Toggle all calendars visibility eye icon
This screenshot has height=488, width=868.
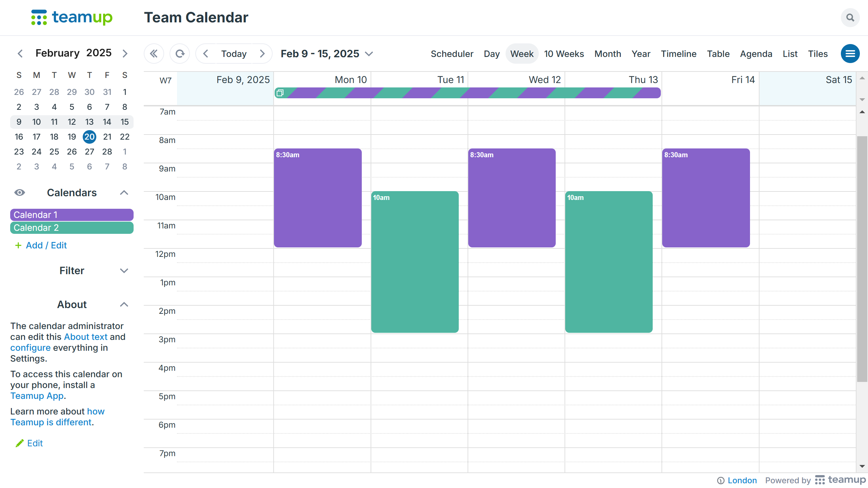coord(20,192)
